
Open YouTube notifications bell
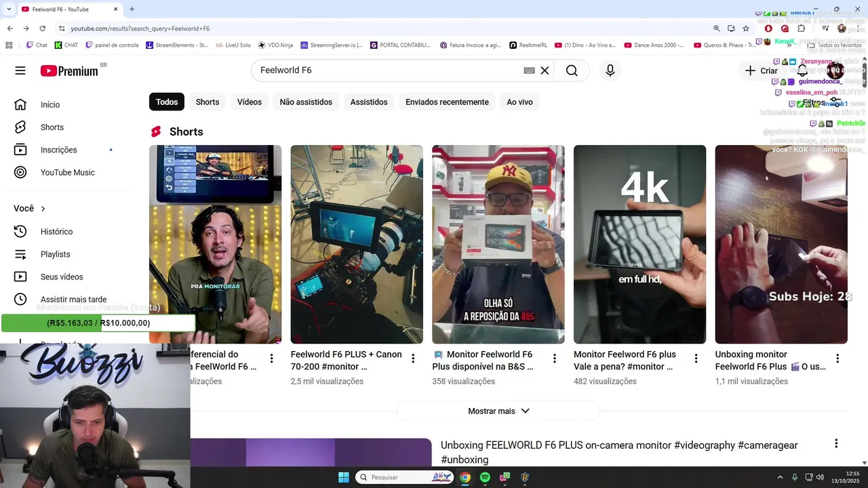point(802,70)
